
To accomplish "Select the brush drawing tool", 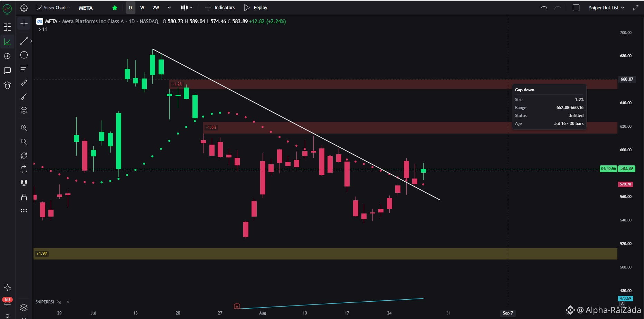I will (24, 97).
